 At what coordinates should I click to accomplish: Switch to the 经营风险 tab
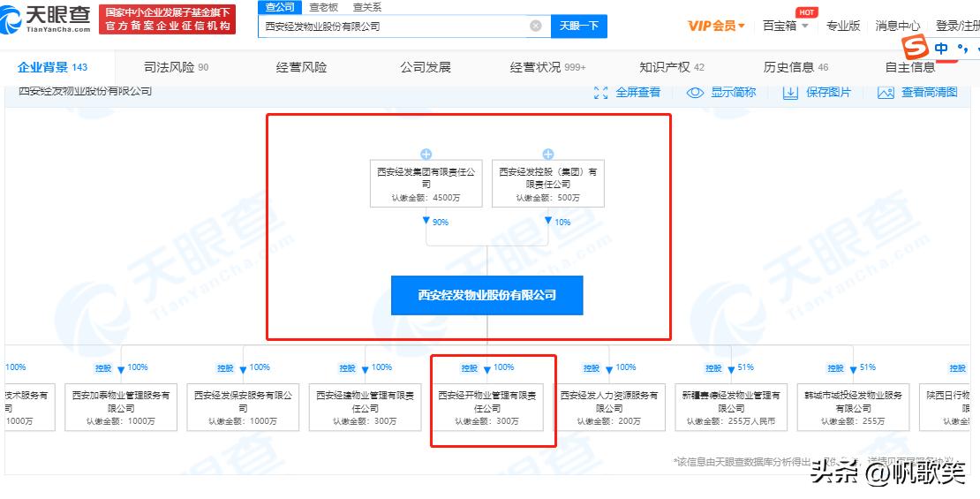[301, 67]
